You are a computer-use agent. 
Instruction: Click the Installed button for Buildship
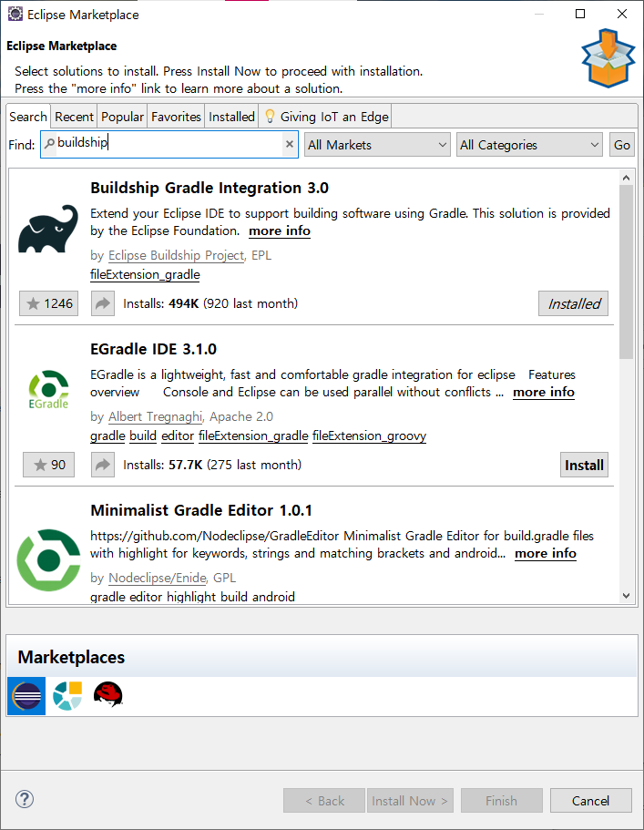pyautogui.click(x=574, y=303)
